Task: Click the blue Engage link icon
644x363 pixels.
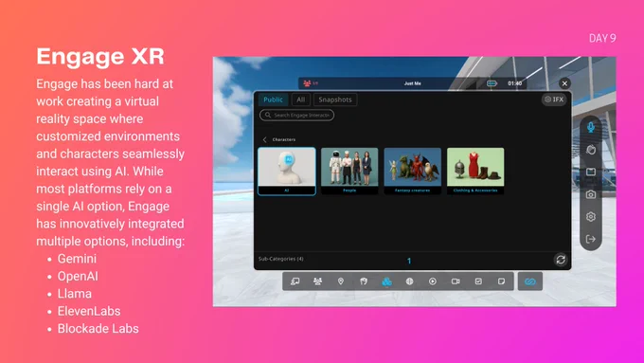Action: click(x=530, y=281)
